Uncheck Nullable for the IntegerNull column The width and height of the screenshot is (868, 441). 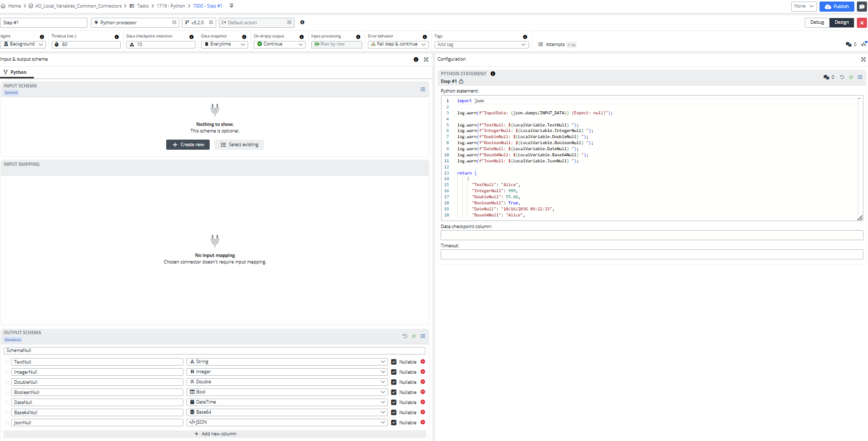394,372
